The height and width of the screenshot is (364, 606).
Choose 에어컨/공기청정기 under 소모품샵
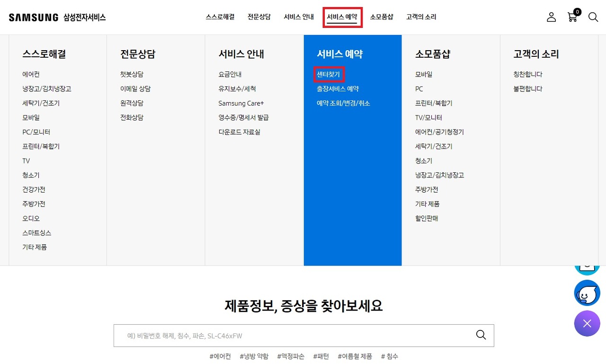pos(439,132)
